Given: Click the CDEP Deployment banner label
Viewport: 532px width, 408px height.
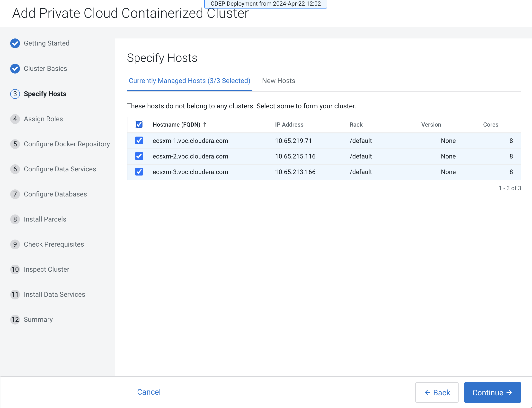Looking at the screenshot, I should (266, 4).
